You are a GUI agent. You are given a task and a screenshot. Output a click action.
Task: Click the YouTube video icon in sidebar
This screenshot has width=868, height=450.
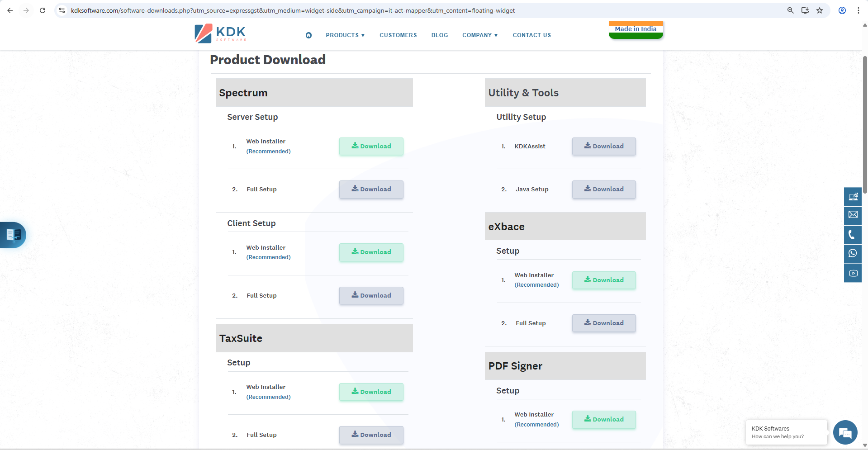pyautogui.click(x=853, y=273)
